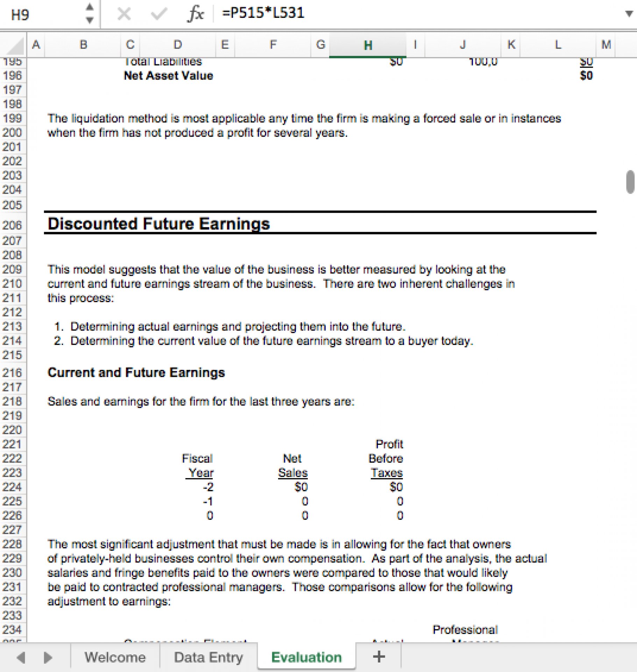Click the Name Box stepper arrows

pos(90,14)
